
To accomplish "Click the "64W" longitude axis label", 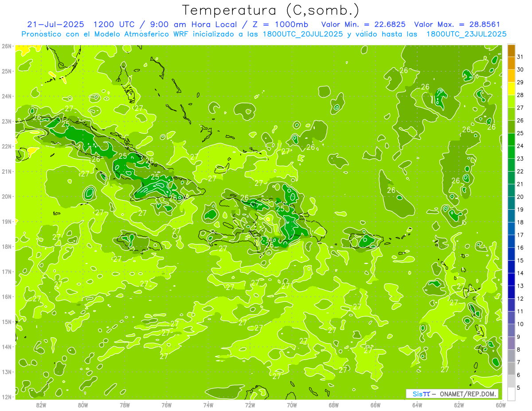I will click(417, 405).
